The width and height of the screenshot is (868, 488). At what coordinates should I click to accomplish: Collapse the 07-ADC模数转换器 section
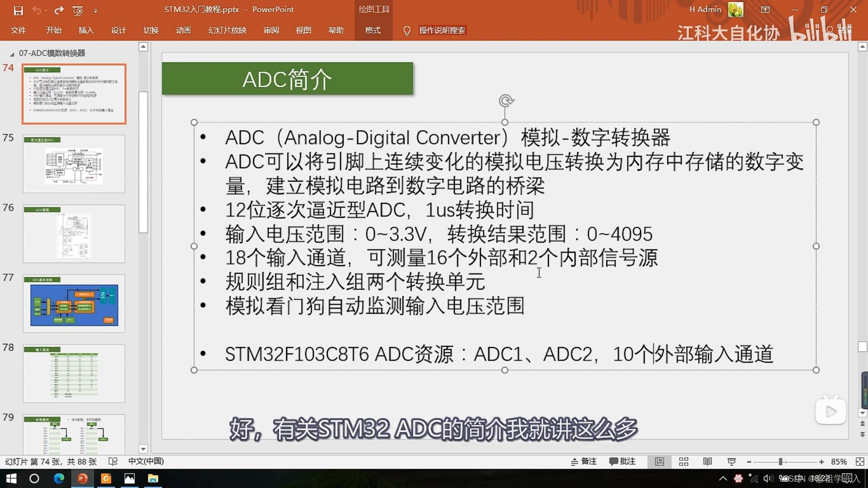pyautogui.click(x=12, y=54)
